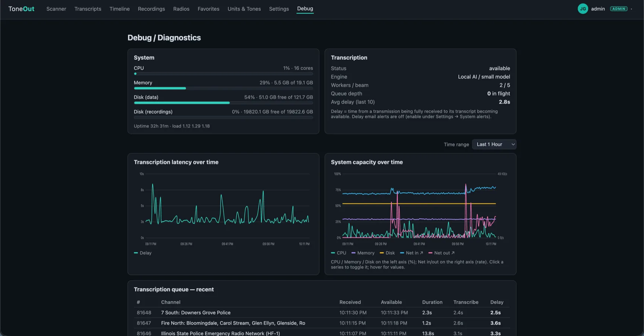Click 'Fire North: Bloomingdale' channel entry

tap(233, 323)
